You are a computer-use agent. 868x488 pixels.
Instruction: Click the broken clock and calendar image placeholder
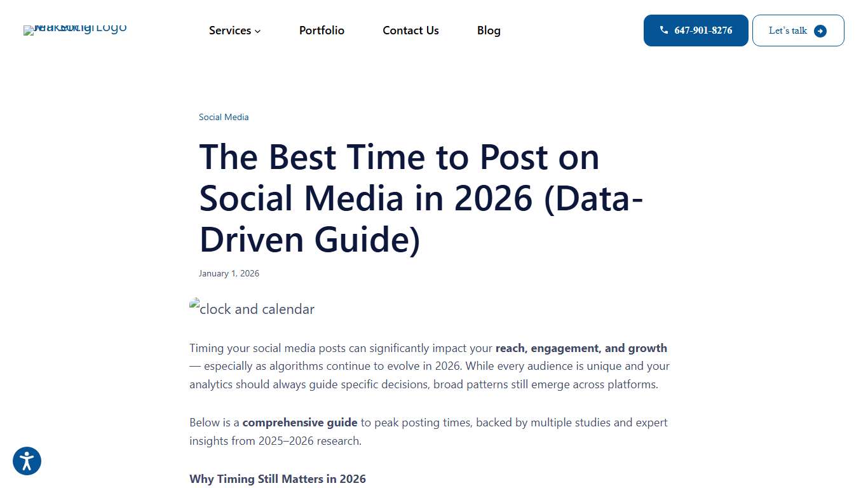point(252,309)
